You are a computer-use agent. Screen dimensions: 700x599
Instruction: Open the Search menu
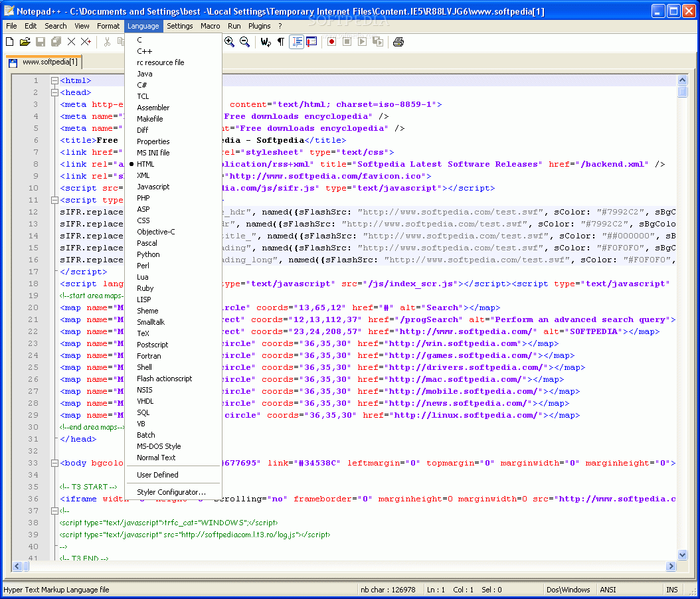point(55,26)
